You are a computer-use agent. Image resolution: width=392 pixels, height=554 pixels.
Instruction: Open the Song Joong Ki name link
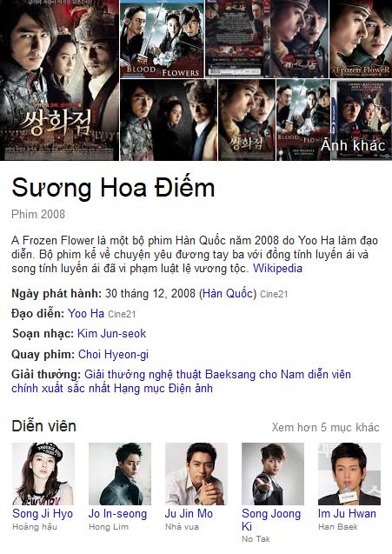271,519
